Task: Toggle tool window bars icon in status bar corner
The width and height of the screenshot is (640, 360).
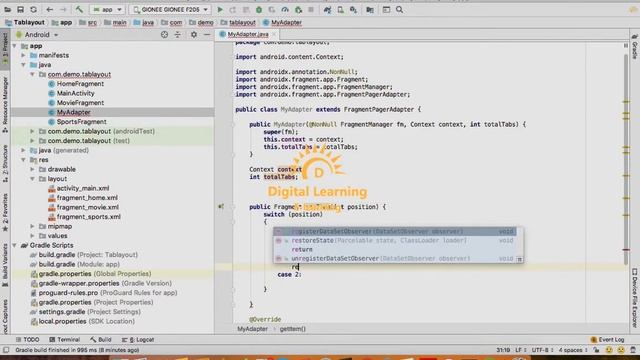Action: pyautogui.click(x=6, y=350)
